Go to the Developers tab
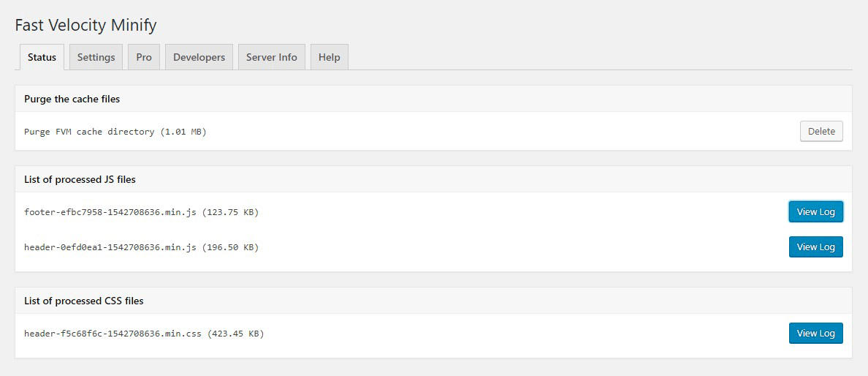868x376 pixels. tap(199, 57)
